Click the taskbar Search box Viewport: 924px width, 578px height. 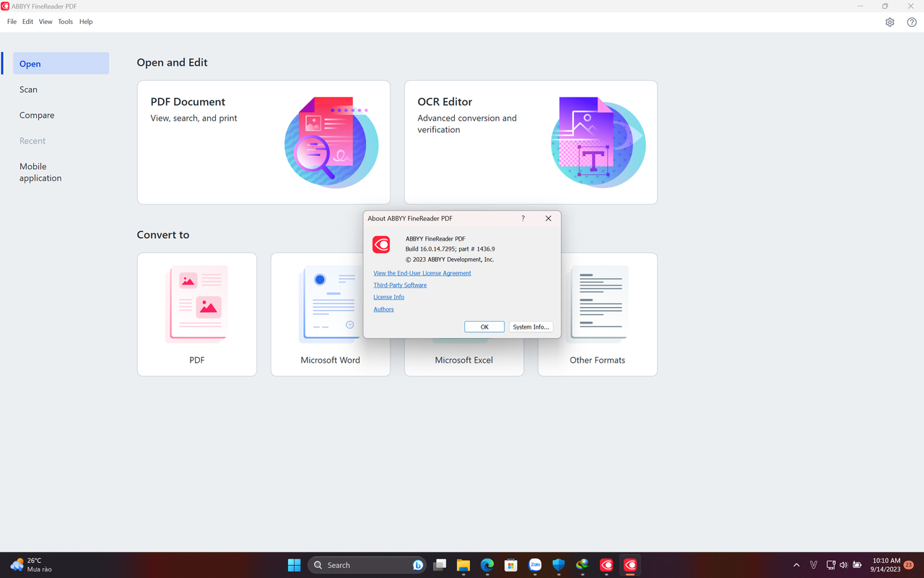(x=367, y=565)
